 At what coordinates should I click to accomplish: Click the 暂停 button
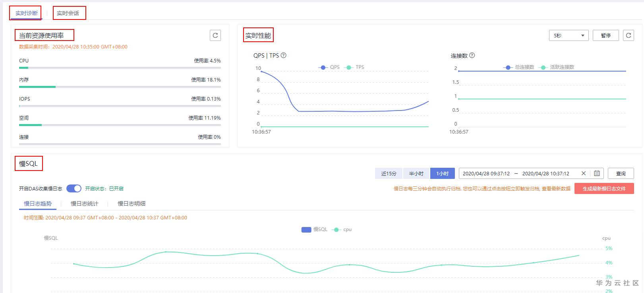(605, 35)
